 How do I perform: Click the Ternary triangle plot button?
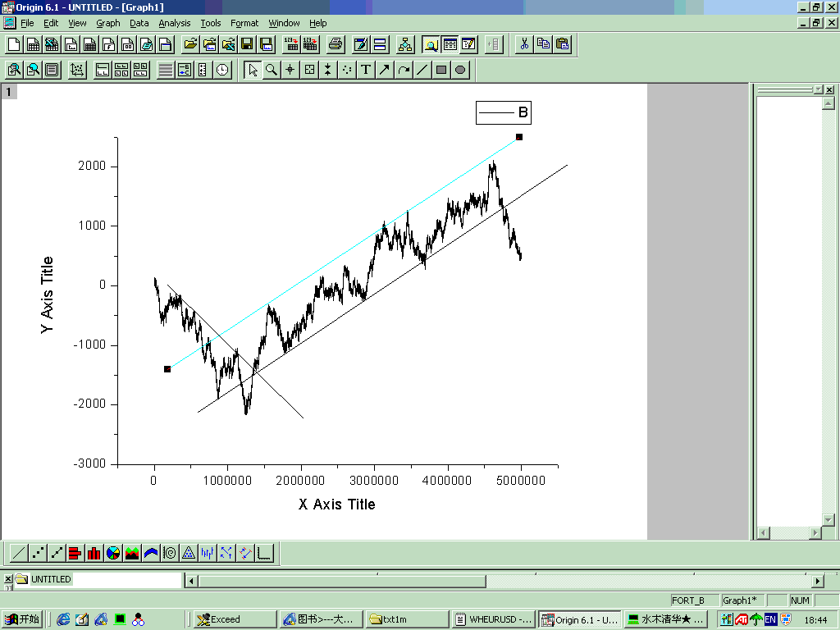click(189, 552)
